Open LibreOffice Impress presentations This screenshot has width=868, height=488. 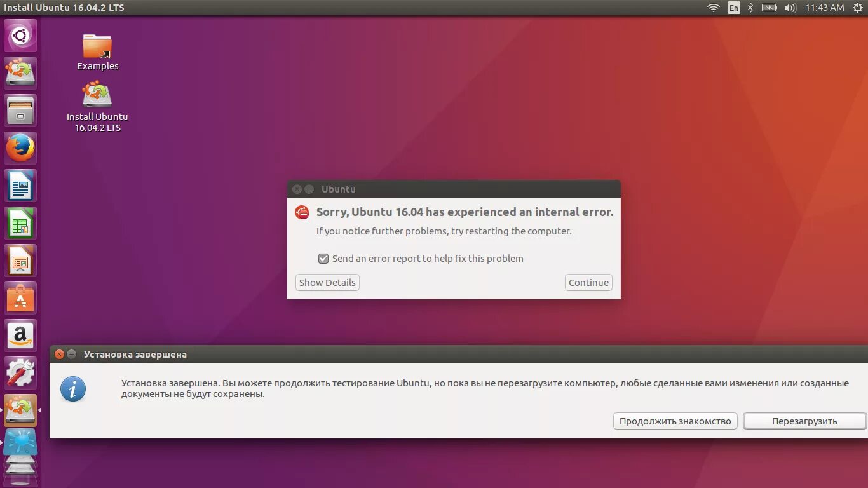[20, 261]
